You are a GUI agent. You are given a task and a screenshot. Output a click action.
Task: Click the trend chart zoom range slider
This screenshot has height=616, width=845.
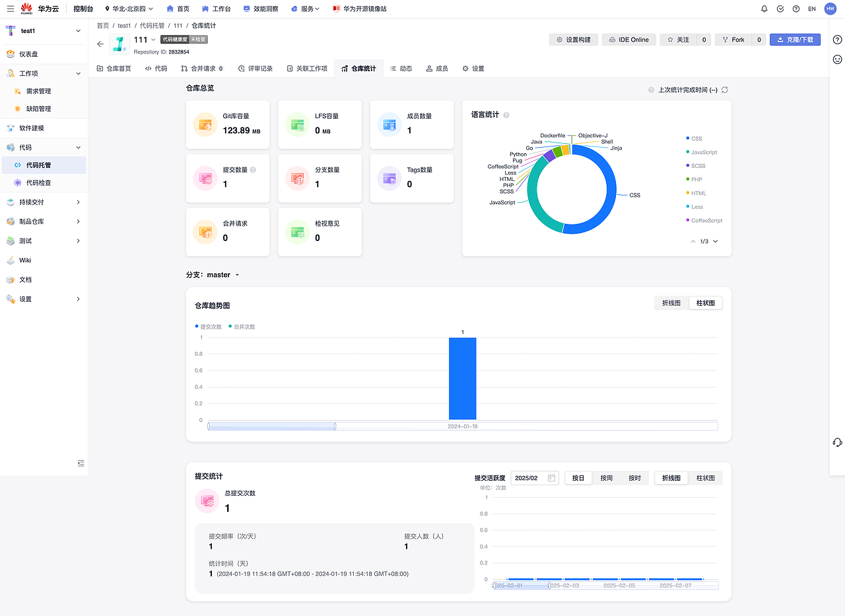click(462, 427)
